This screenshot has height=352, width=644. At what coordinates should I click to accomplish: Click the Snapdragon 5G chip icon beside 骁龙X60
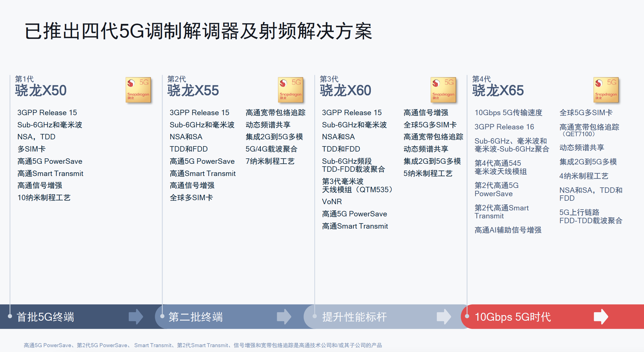443,90
